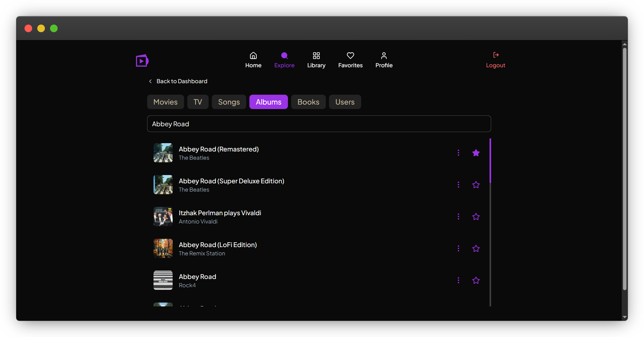Click Antonio Vivaldi artist name
Image resolution: width=644 pixels, height=337 pixels.
[x=198, y=222]
